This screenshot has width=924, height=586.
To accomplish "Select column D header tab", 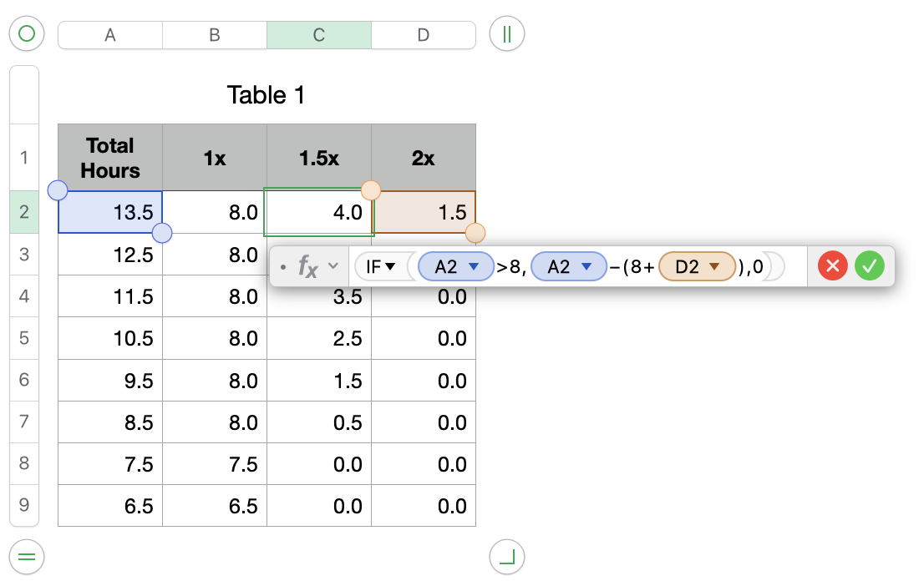I will tap(424, 35).
